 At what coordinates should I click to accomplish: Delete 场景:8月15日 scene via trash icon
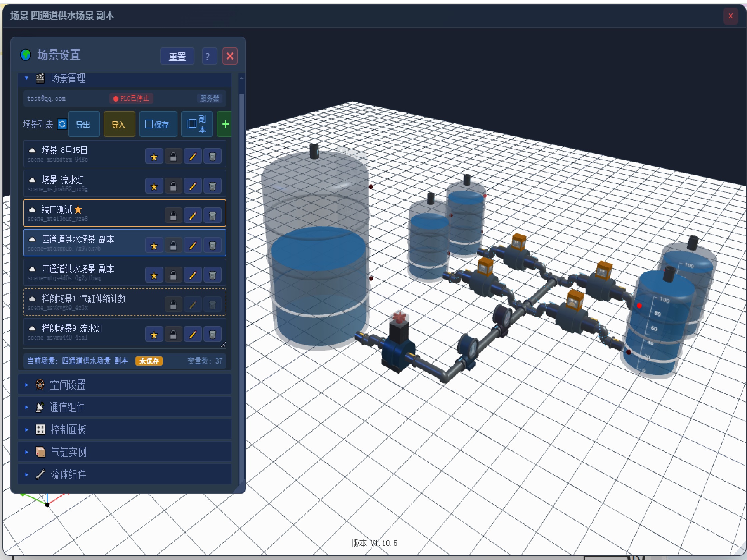point(212,157)
